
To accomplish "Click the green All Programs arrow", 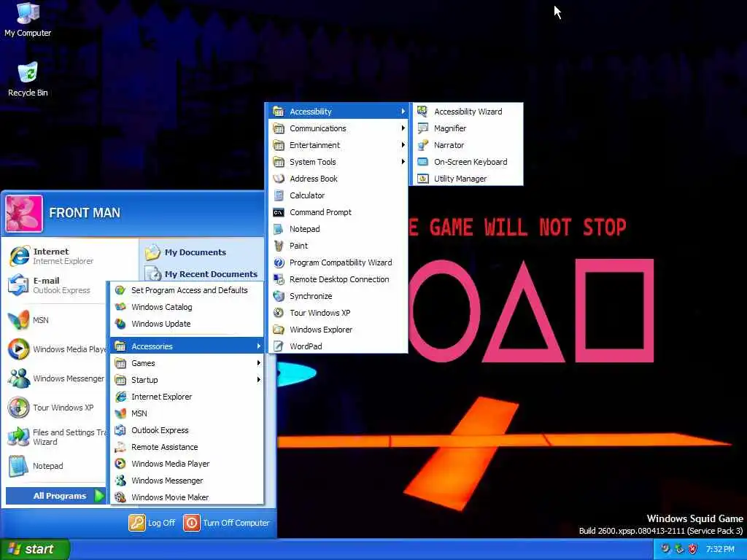I will 99,496.
